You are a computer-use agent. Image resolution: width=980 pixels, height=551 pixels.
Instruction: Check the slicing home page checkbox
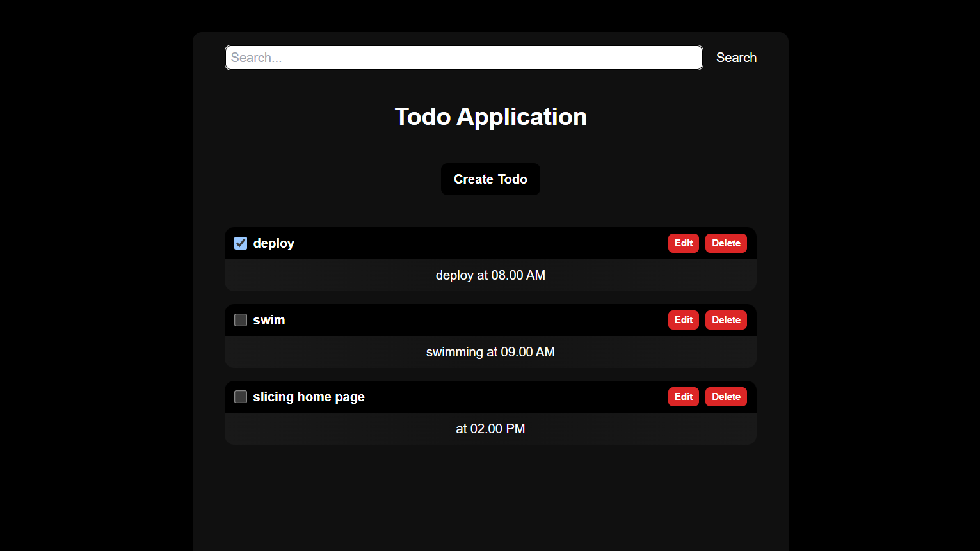click(240, 397)
